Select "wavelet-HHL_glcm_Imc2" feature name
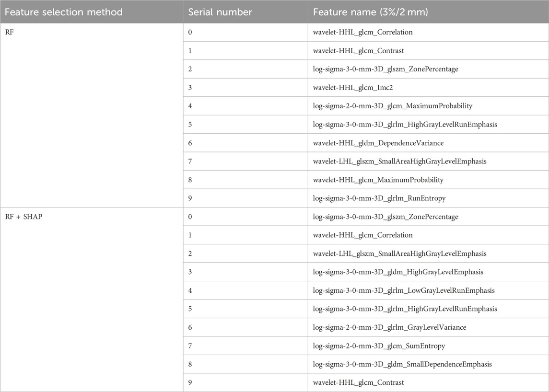This screenshot has height=392, width=549. (x=353, y=88)
